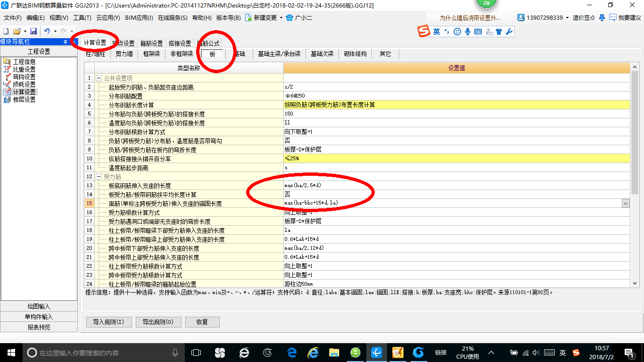Expand the account 13907298339 dropdown

(567, 17)
